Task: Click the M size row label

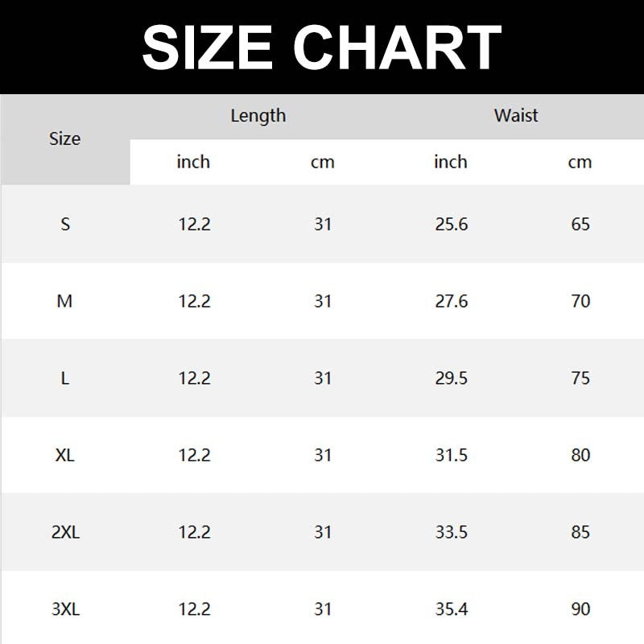Action: pyautogui.click(x=65, y=301)
